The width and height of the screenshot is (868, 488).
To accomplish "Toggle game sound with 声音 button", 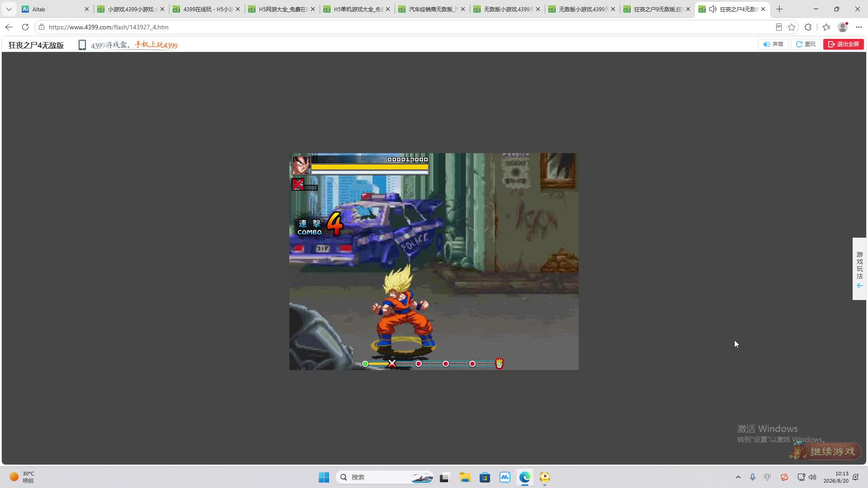I will coord(773,44).
